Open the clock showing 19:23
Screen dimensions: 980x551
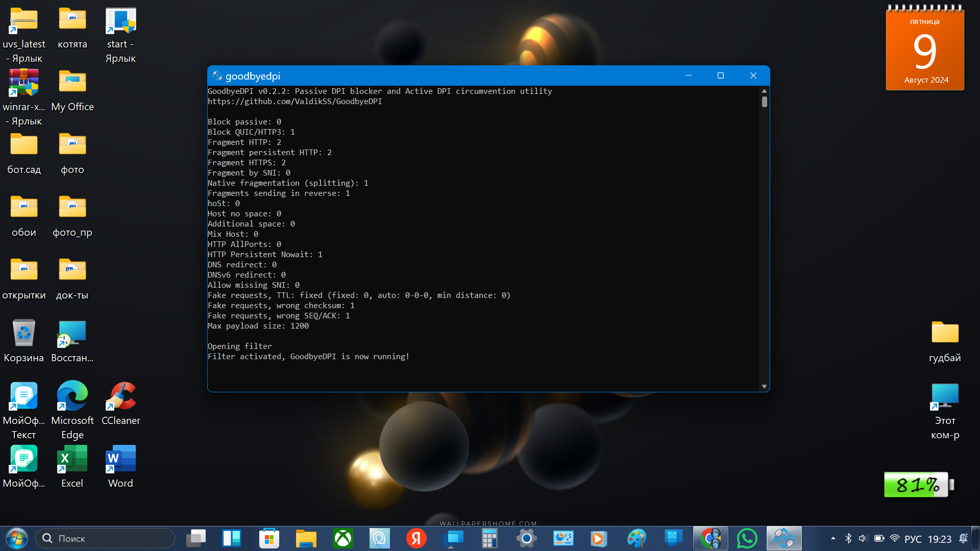(x=939, y=539)
